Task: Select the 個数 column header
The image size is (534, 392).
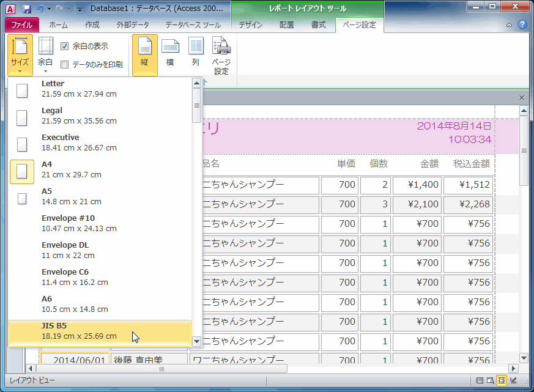Action: point(379,164)
